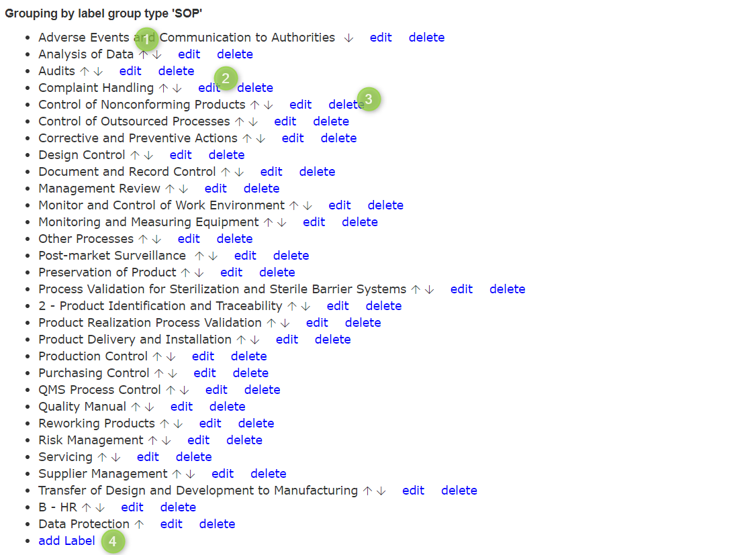The height and width of the screenshot is (555, 756).
Task: Move Preservation of Product down
Action: [199, 273]
